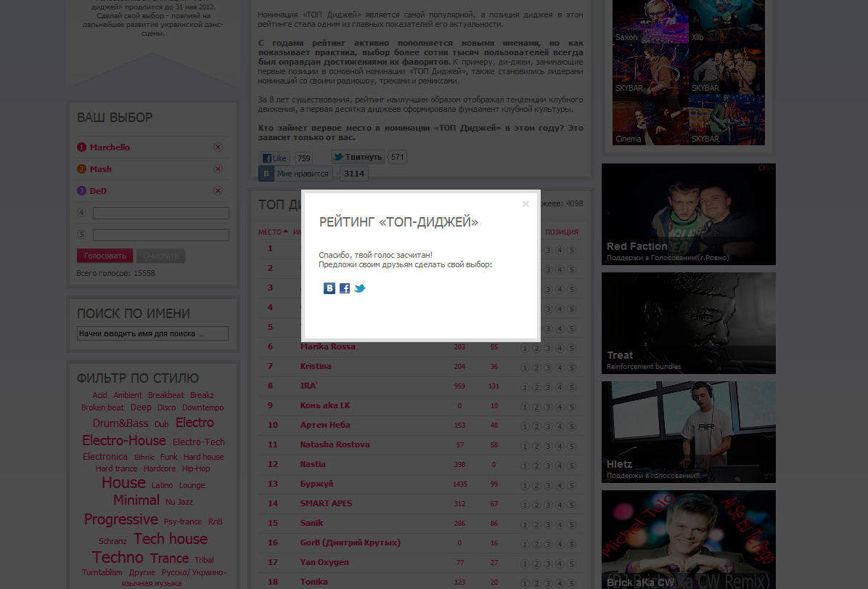Open DeD in your selection list
The height and width of the screenshot is (589, 868).
click(x=98, y=190)
